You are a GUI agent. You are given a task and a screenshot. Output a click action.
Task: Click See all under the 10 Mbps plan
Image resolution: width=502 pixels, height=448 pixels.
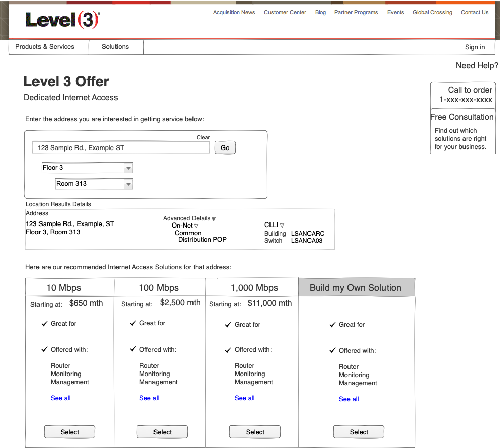(x=60, y=398)
